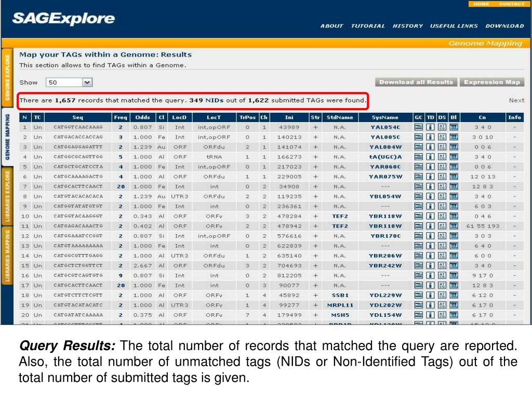The height and width of the screenshot is (399, 532).
Task: Open the CONTACT link
Action: pos(512,4)
